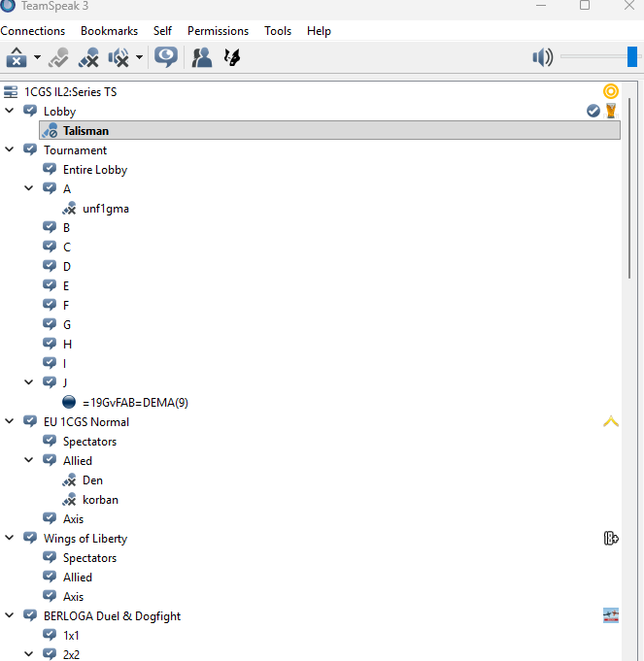Select the 1x1 channel
The height and width of the screenshot is (661, 644).
[x=71, y=636]
